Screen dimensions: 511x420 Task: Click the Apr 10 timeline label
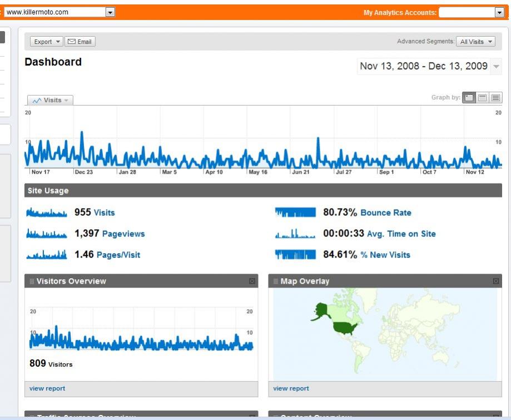tap(214, 172)
